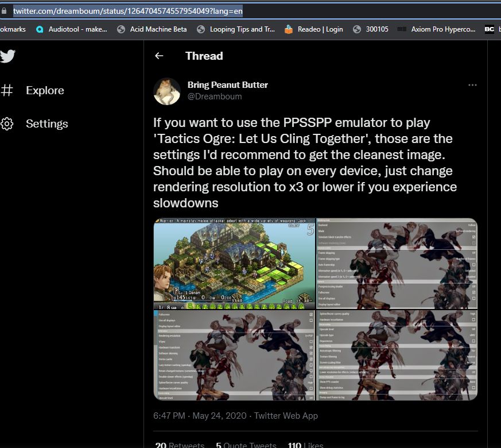Open Axiom Pro Hyperco... bookmark

click(443, 29)
